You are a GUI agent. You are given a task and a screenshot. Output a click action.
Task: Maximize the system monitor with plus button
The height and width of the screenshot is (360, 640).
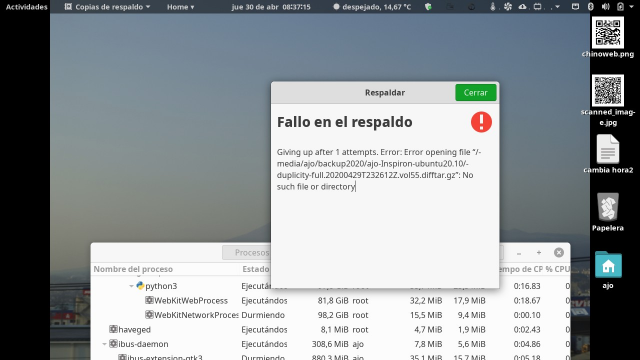[539, 253]
